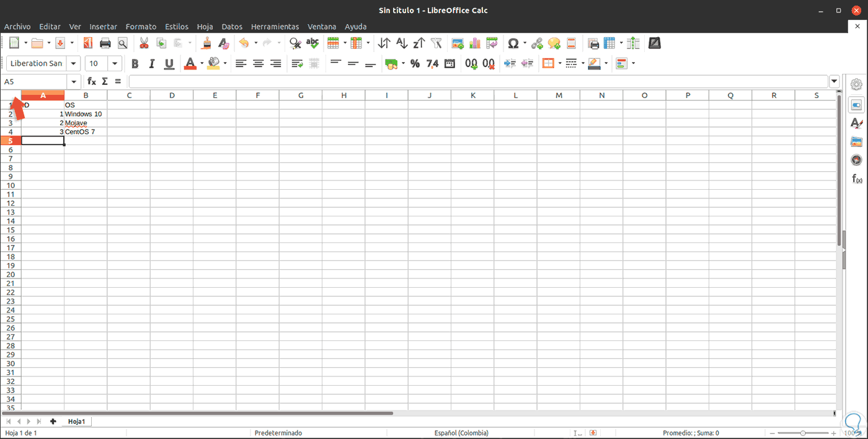The height and width of the screenshot is (439, 868).
Task: Create a new spreadsheet with the New icon
Action: tap(14, 43)
